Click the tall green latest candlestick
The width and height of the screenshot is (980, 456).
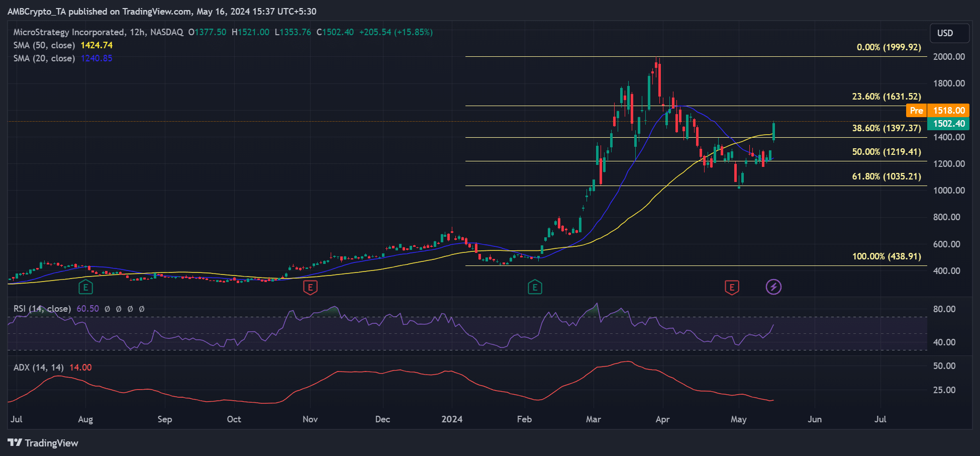pyautogui.click(x=773, y=132)
